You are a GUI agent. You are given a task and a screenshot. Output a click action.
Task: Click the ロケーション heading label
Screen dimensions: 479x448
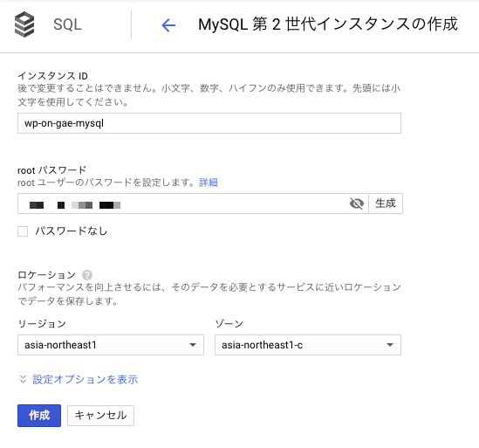pyautogui.click(x=47, y=275)
